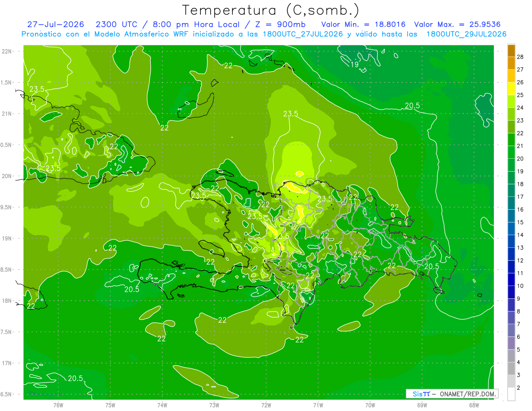Click the '20N' latitude axis label
This screenshot has width=532, height=411.
8,176
